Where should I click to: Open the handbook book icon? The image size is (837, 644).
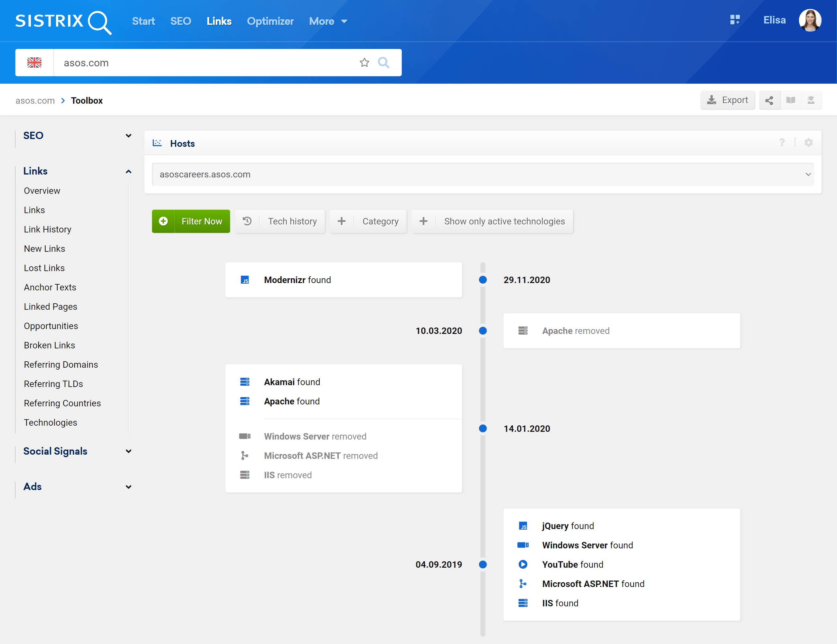(791, 100)
